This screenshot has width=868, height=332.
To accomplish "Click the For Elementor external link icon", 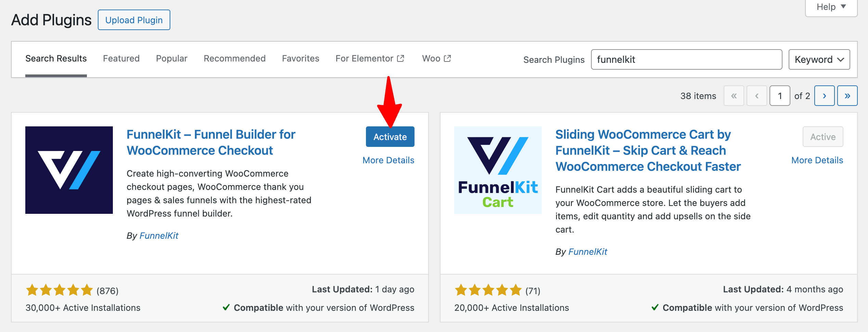I will (401, 58).
